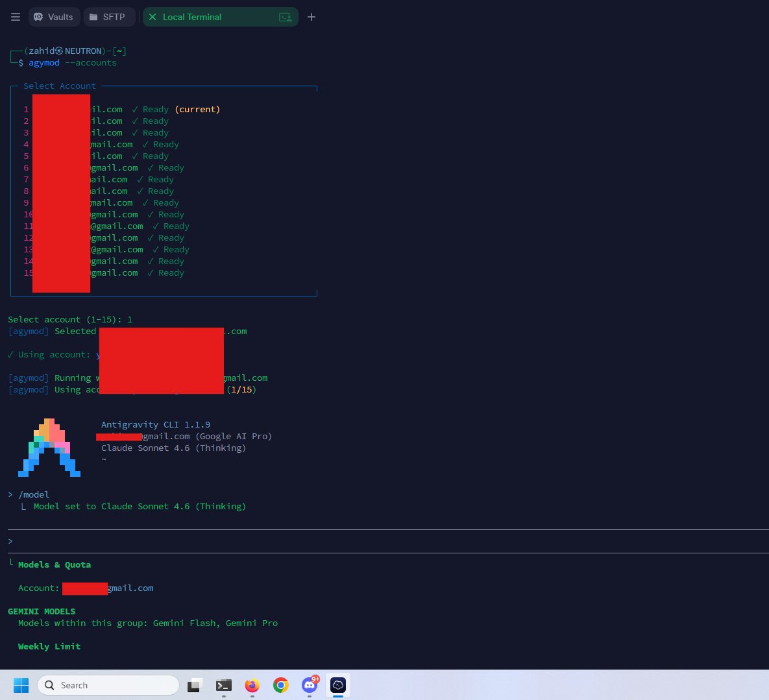Click the empty CLI prompt input line
The image size is (769, 700).
(x=388, y=541)
